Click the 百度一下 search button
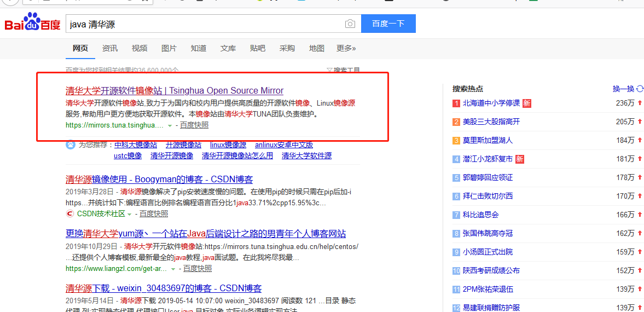This screenshot has height=312, width=644. [388, 24]
